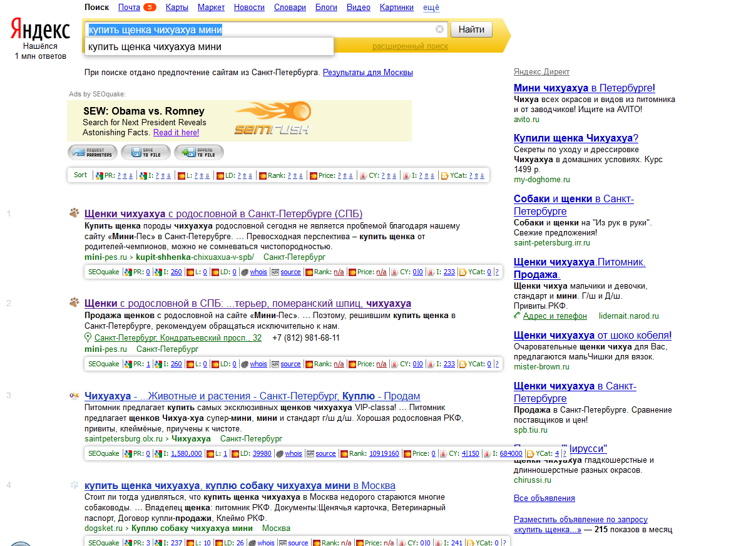Click the OLX favicon beside 'Чихуахуа - ...Животные' result

74,396
